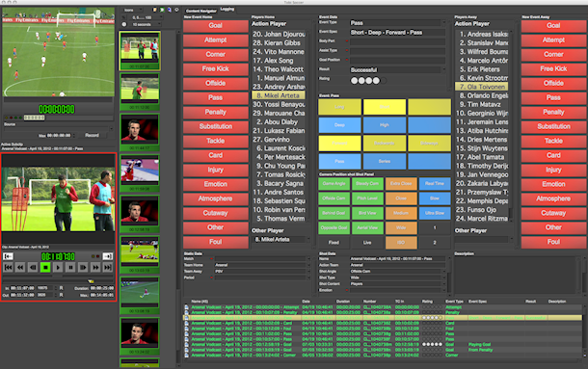588x369 pixels.
Task: Switch to the Content Navigator tab
Action: [x=201, y=11]
